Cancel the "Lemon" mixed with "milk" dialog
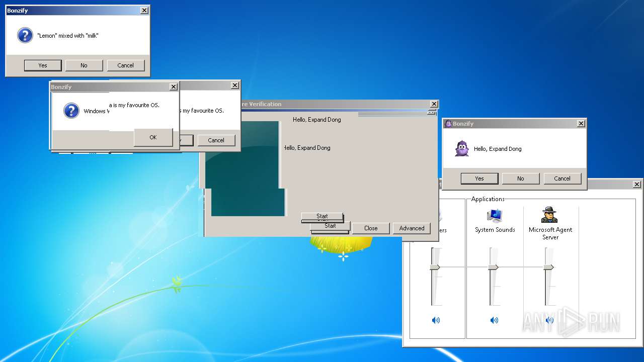The height and width of the screenshot is (362, 644). tap(126, 65)
